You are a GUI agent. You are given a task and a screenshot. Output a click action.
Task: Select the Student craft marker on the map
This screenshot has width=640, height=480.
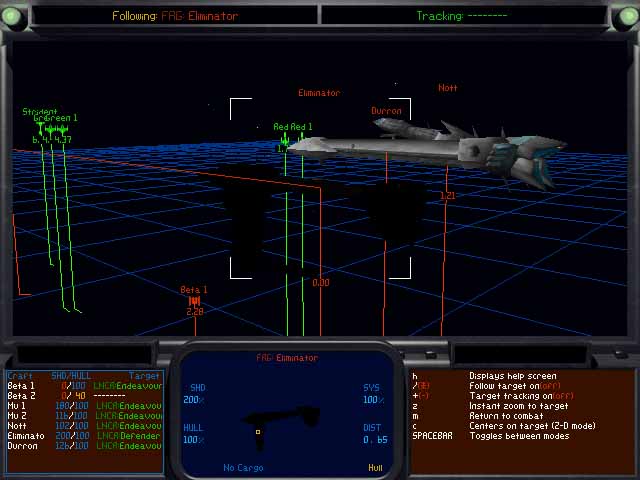click(x=40, y=113)
